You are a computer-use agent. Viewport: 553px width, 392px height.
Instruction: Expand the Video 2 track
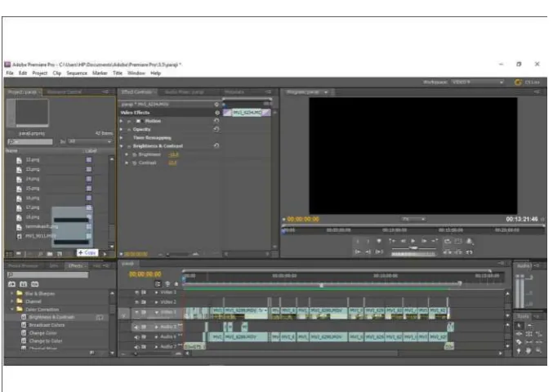pos(156,302)
